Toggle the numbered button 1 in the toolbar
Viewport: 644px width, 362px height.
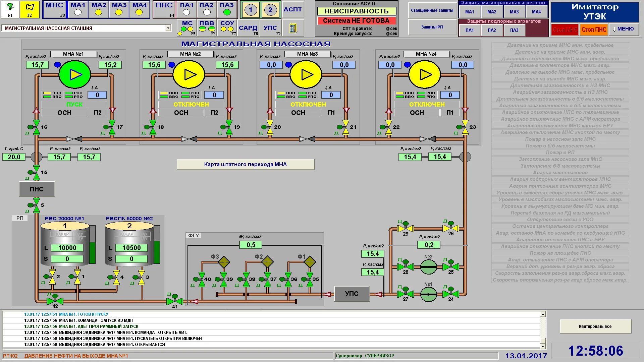(251, 10)
